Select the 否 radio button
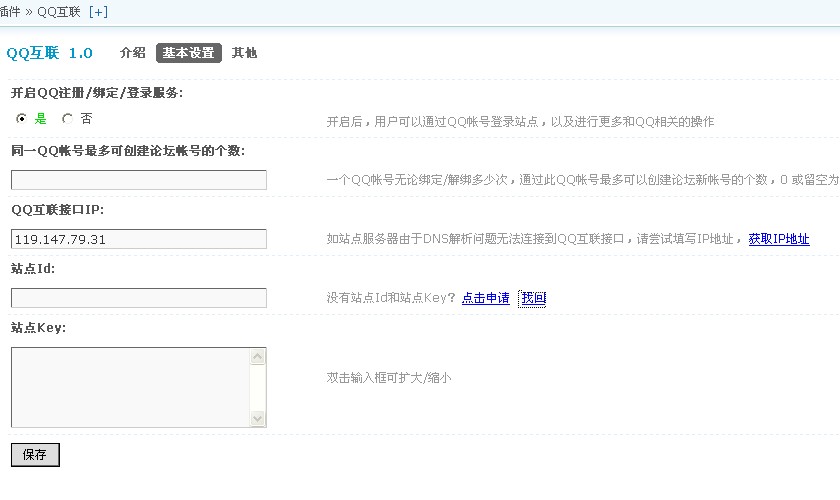This screenshot has height=500, width=840. tap(68, 118)
